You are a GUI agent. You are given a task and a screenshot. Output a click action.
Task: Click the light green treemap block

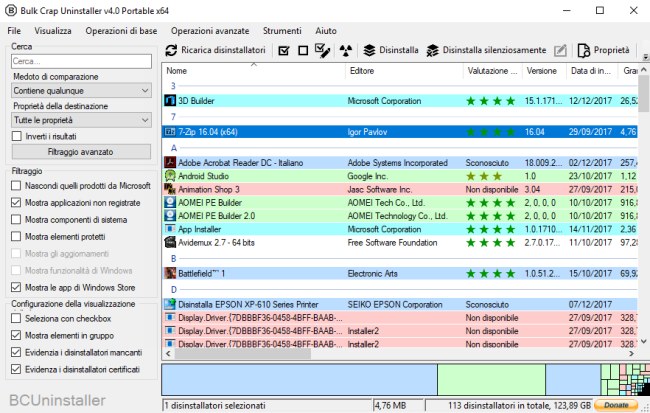pyautogui.click(x=491, y=379)
